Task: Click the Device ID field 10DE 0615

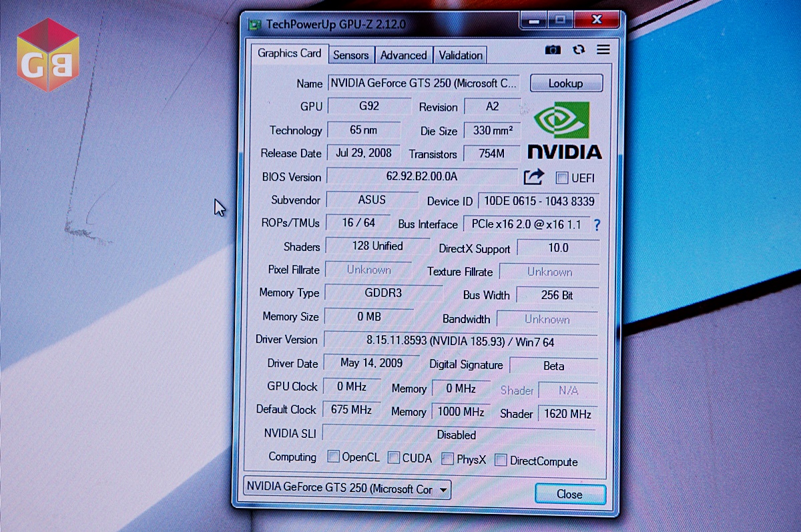Action: pyautogui.click(x=538, y=201)
